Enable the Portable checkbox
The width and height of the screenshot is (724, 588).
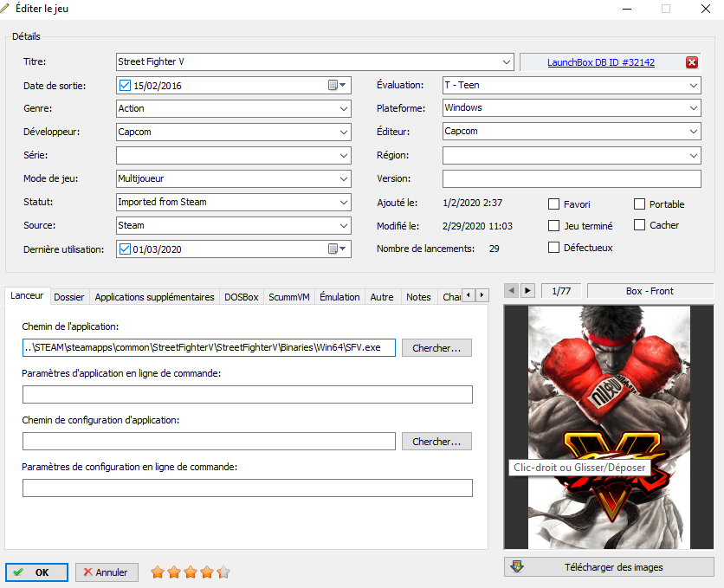point(639,204)
